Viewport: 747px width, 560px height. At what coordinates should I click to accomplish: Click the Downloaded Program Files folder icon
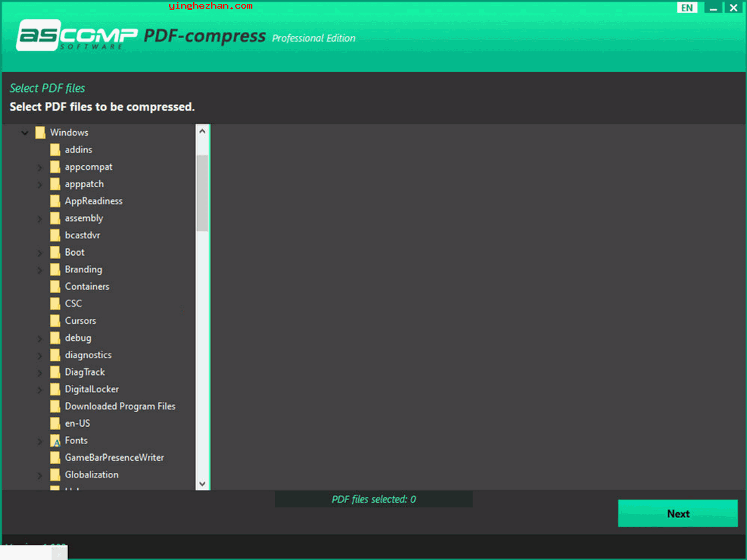[55, 407]
